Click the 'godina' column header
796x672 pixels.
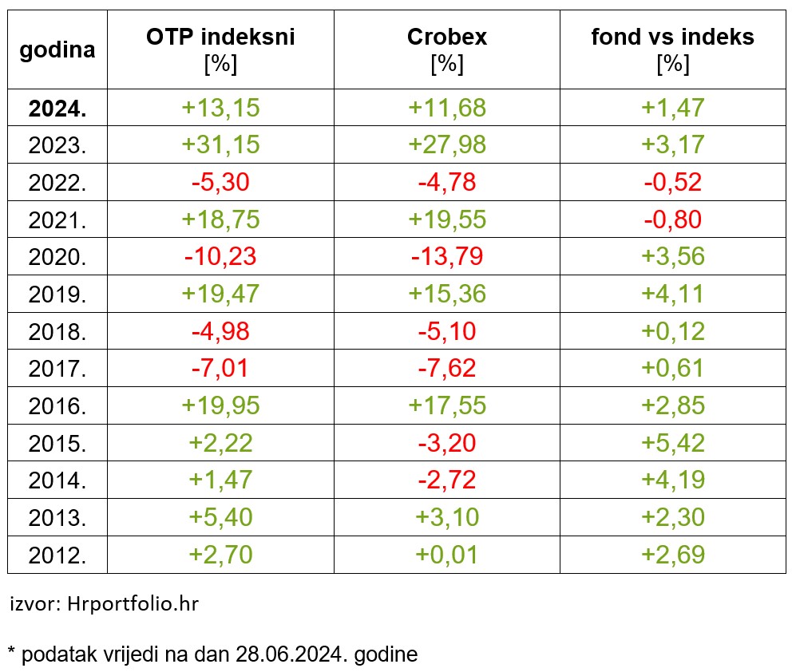(x=57, y=49)
